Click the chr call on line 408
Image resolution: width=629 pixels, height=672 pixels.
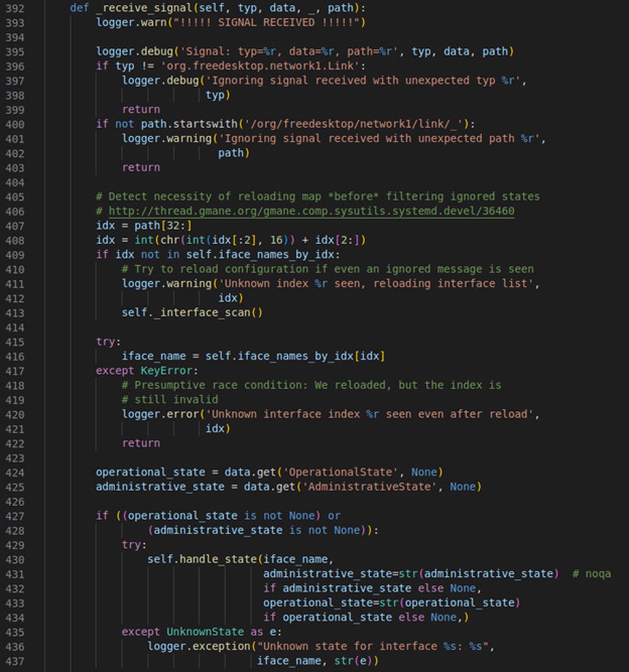click(169, 240)
